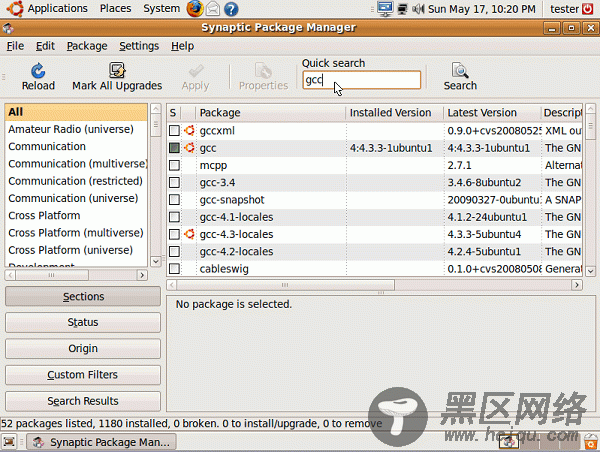600x452 pixels.
Task: Click package list scroll-left arrow
Action: pyautogui.click(x=171, y=285)
